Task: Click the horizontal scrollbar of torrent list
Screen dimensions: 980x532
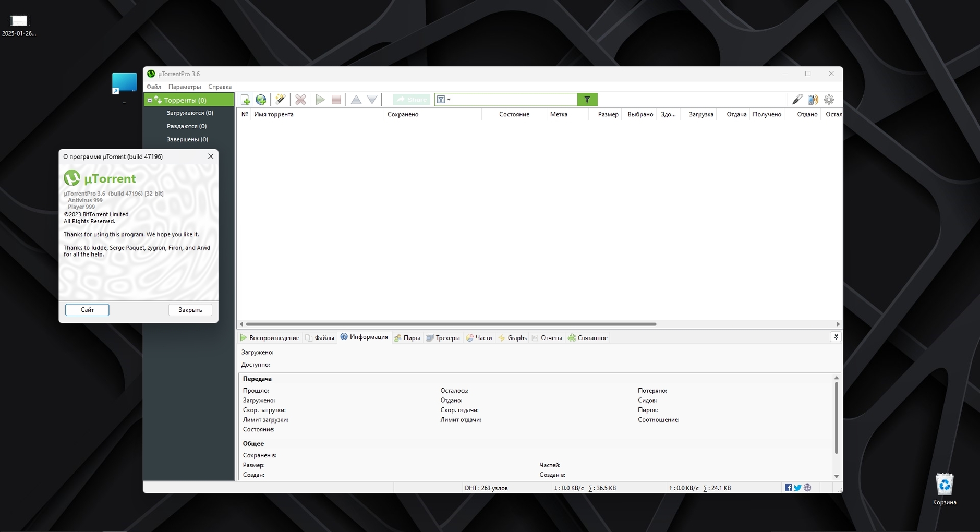Action: 451,324
